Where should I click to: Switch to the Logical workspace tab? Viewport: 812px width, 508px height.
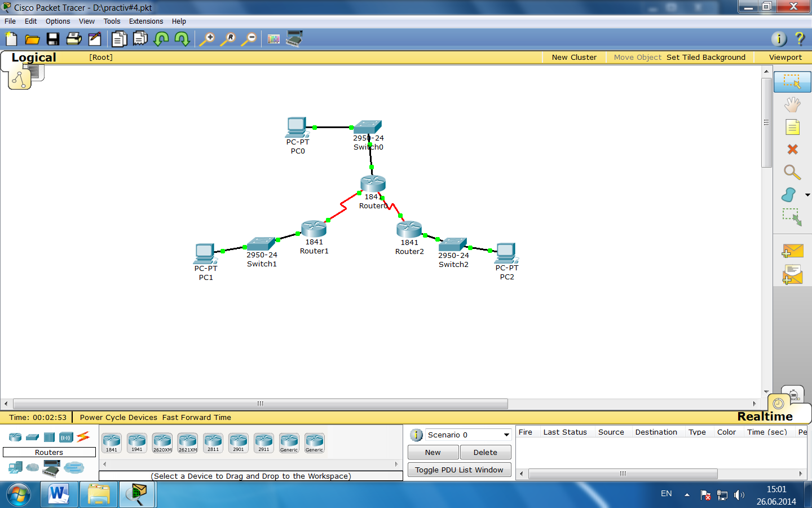(34, 57)
